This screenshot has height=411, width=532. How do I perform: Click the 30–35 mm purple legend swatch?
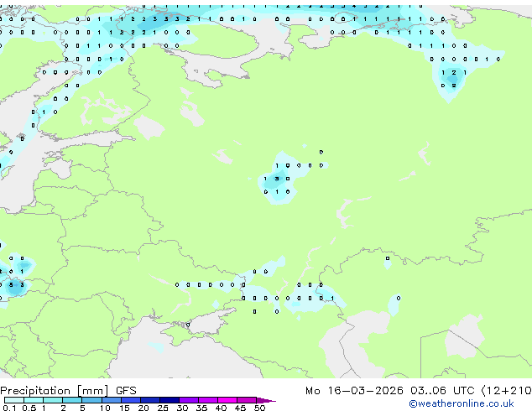point(189,400)
